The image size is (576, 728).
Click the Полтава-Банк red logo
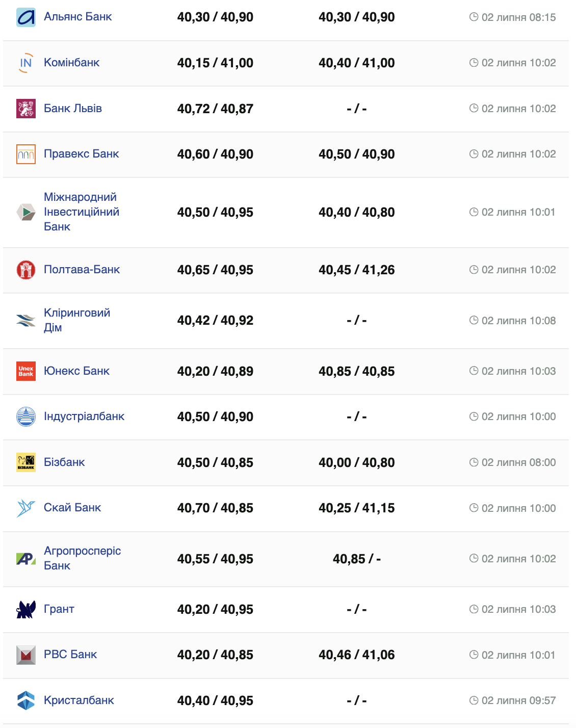pyautogui.click(x=26, y=270)
